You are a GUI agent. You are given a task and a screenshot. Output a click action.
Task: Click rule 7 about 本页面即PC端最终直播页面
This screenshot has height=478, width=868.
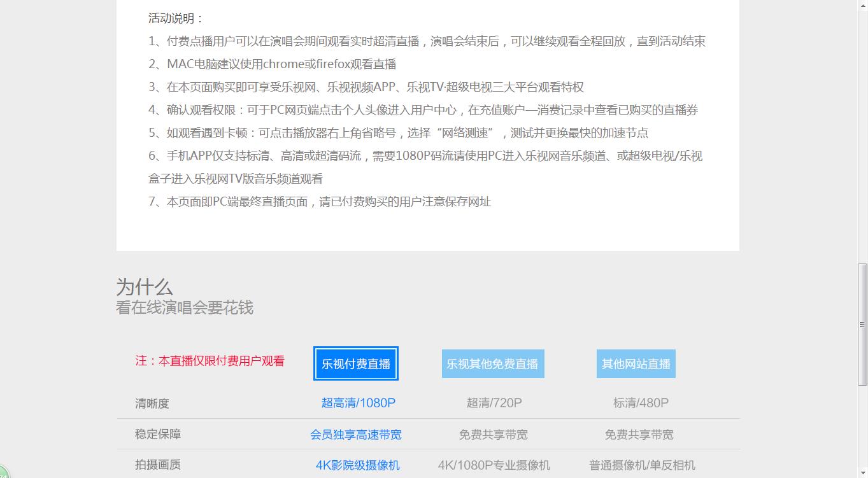pyautogui.click(x=320, y=202)
